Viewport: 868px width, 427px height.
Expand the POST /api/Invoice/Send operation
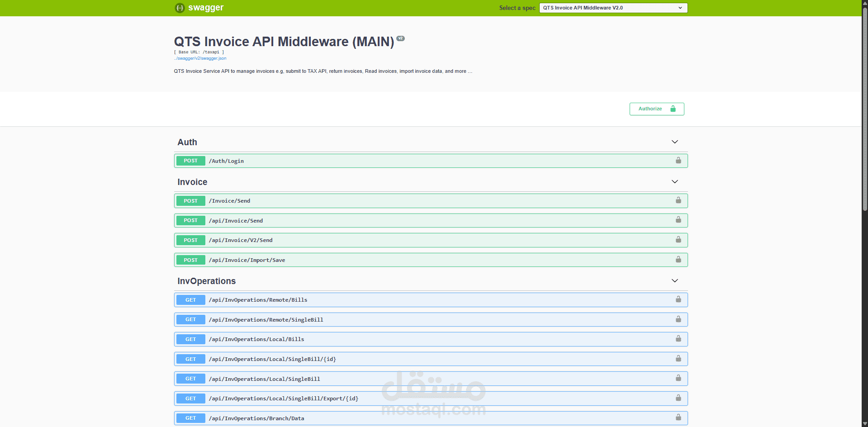431,220
